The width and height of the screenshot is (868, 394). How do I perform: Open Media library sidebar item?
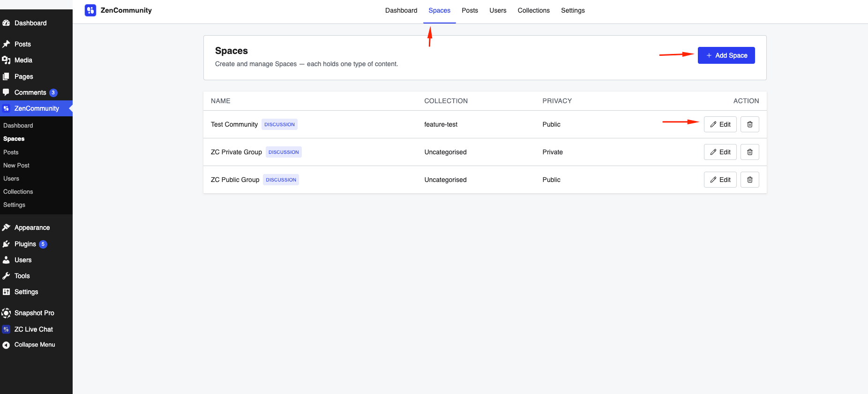tap(23, 60)
